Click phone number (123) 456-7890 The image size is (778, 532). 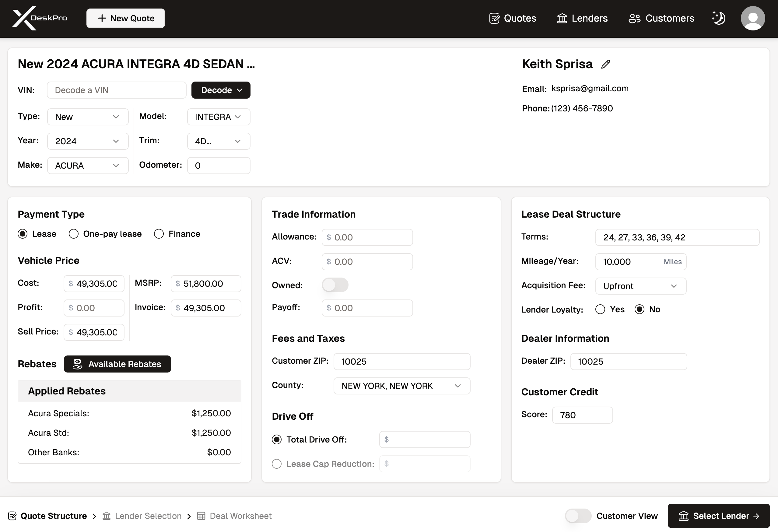coord(582,108)
